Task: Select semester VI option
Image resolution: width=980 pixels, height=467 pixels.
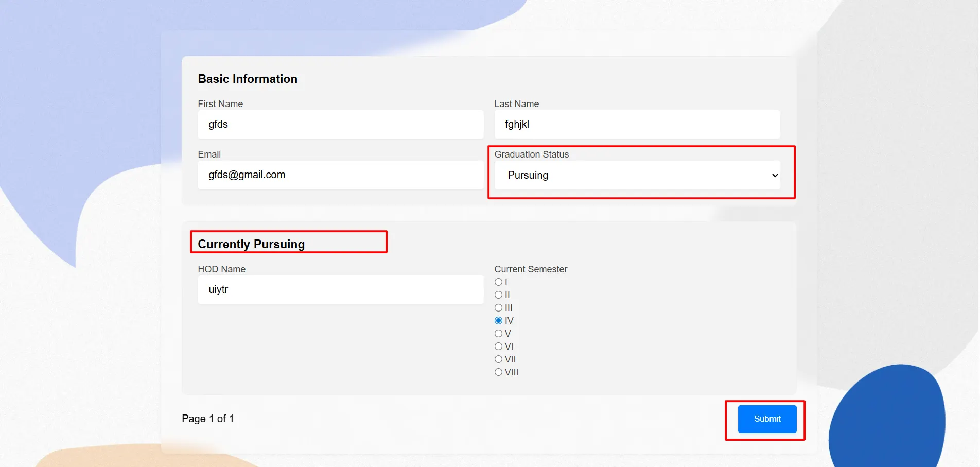Action: pyautogui.click(x=498, y=347)
